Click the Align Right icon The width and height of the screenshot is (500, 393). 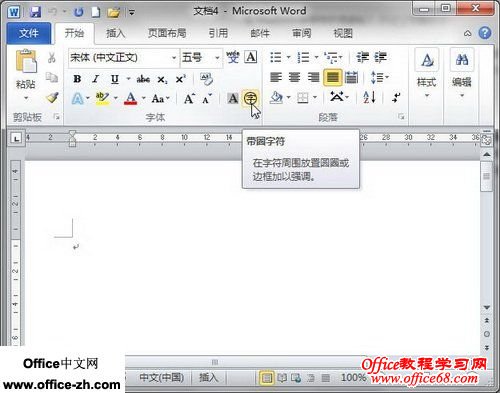click(313, 77)
